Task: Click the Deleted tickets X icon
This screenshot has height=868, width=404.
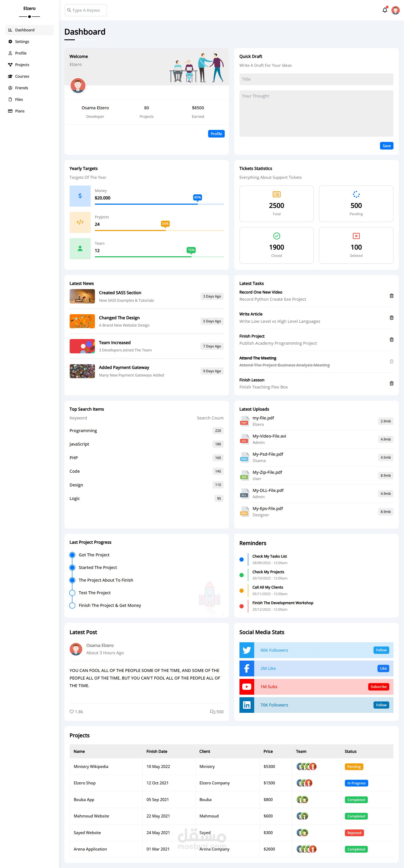Action: point(356,236)
